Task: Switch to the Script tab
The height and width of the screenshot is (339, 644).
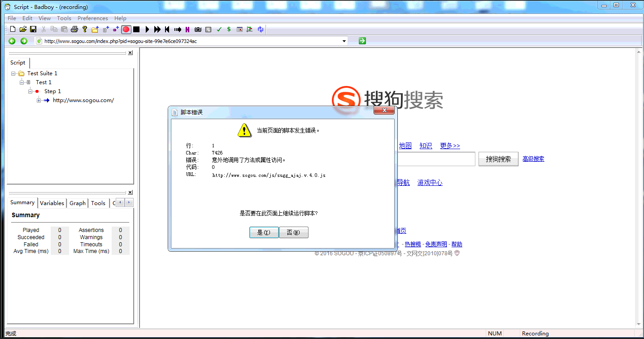Action: point(18,63)
